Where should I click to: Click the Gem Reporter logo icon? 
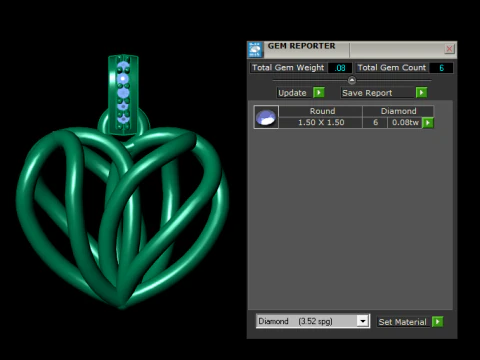255,49
